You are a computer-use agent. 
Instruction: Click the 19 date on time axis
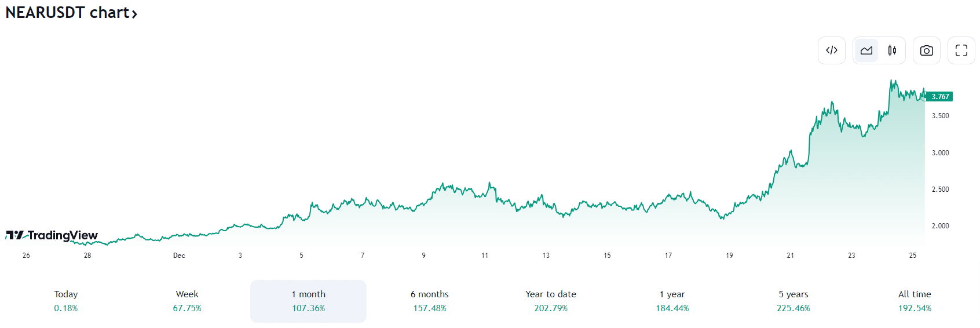(729, 256)
